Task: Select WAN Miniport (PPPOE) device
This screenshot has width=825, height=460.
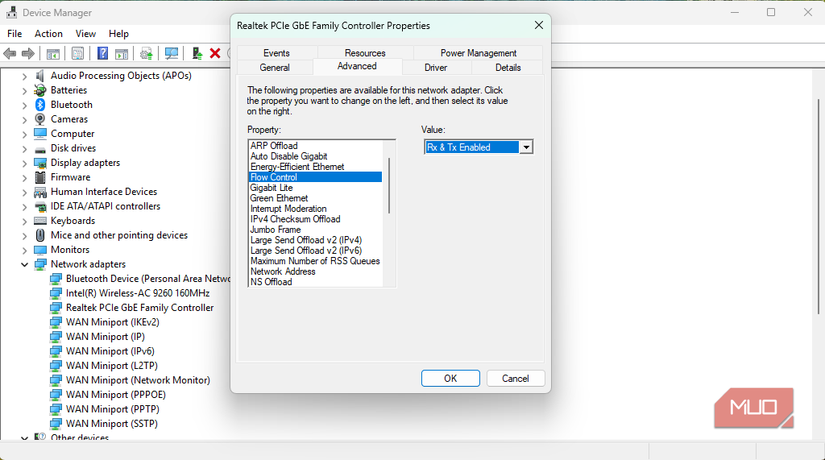Action: click(x=116, y=394)
